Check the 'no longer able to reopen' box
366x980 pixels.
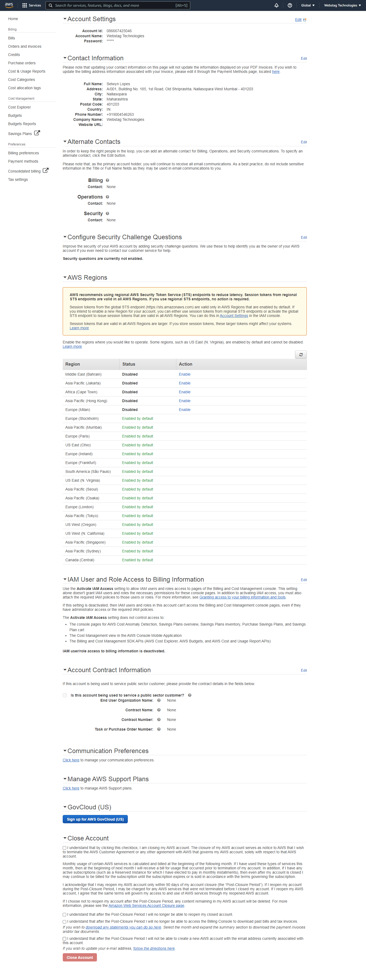coord(65,915)
